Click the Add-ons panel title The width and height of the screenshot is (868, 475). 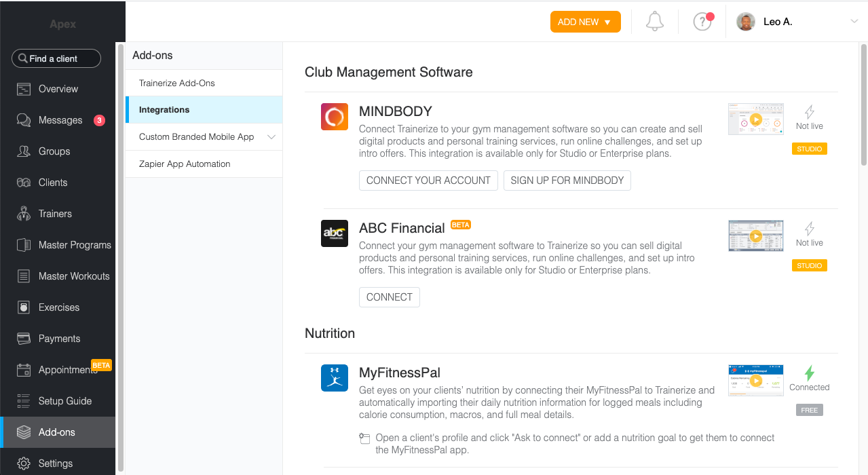click(153, 56)
